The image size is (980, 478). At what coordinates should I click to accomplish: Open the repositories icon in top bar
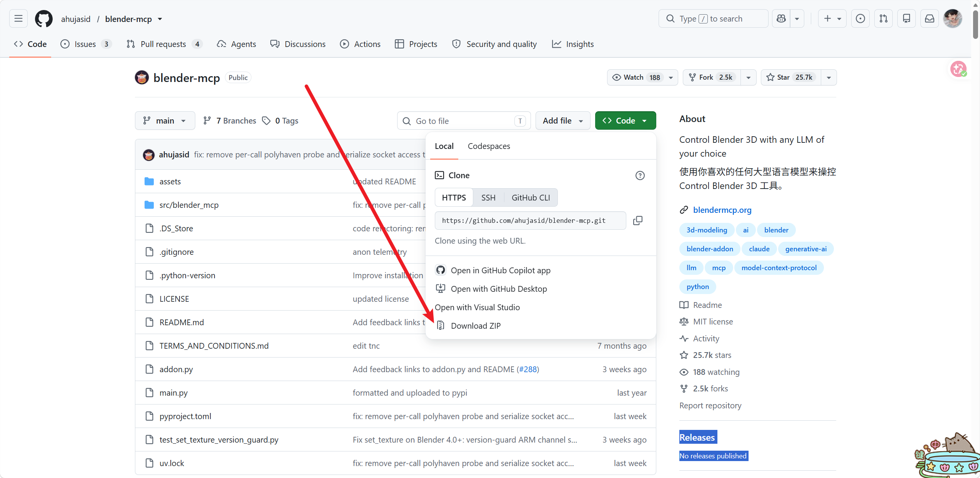tap(907, 18)
